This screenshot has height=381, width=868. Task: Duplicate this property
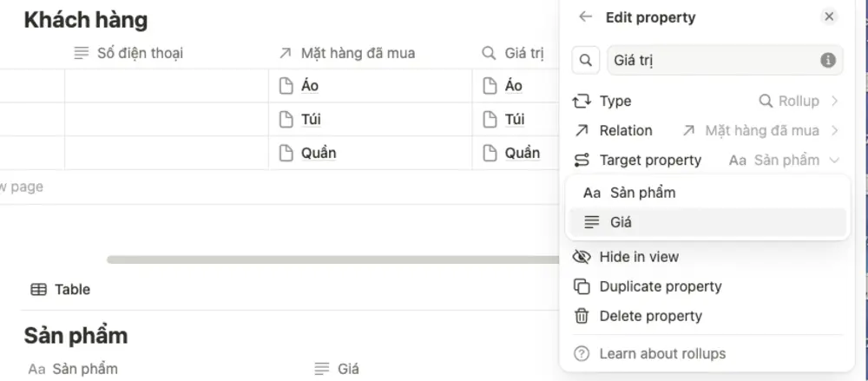coord(707,286)
